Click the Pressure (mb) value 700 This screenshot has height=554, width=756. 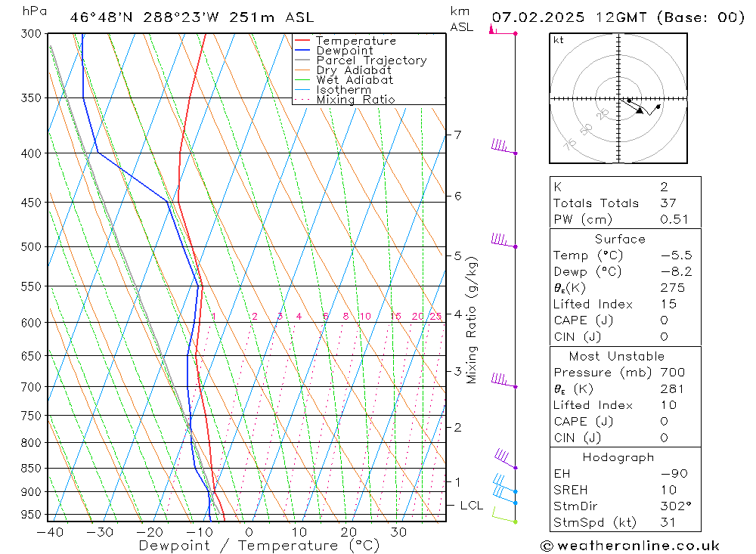point(673,372)
